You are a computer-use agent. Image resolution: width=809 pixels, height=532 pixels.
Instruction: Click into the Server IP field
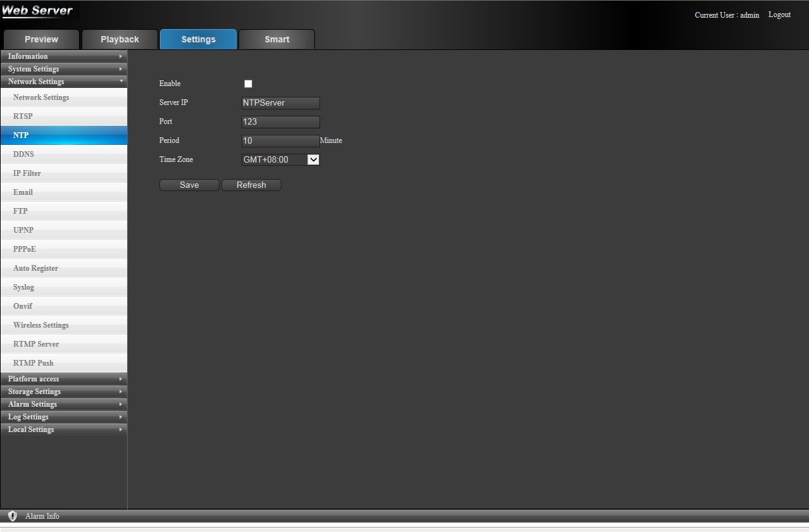point(281,103)
